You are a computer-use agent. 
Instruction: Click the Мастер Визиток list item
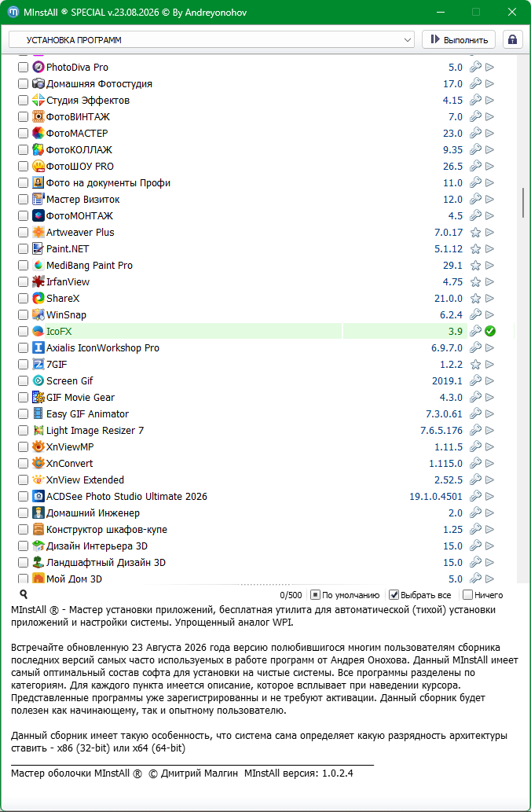(82, 200)
